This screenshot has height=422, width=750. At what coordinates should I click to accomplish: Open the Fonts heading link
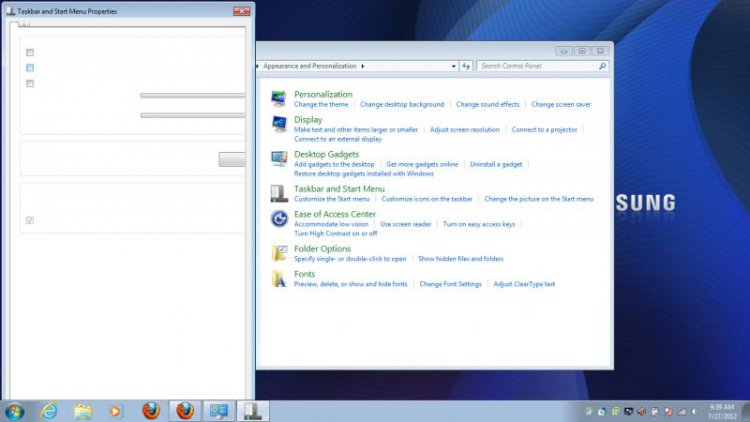[x=304, y=274]
